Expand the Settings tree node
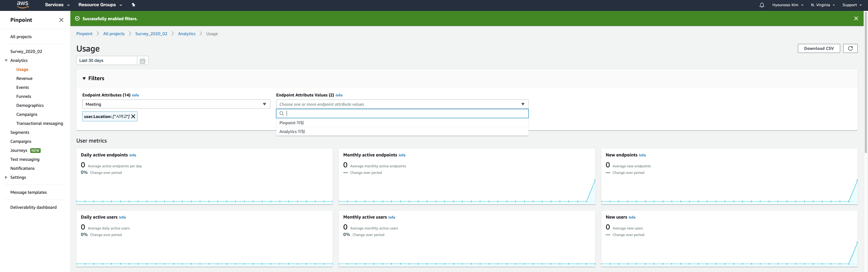 coord(6,177)
